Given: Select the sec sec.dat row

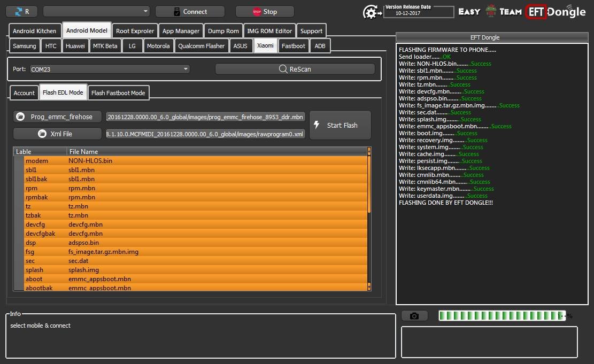Looking at the screenshot, I should pos(196,261).
